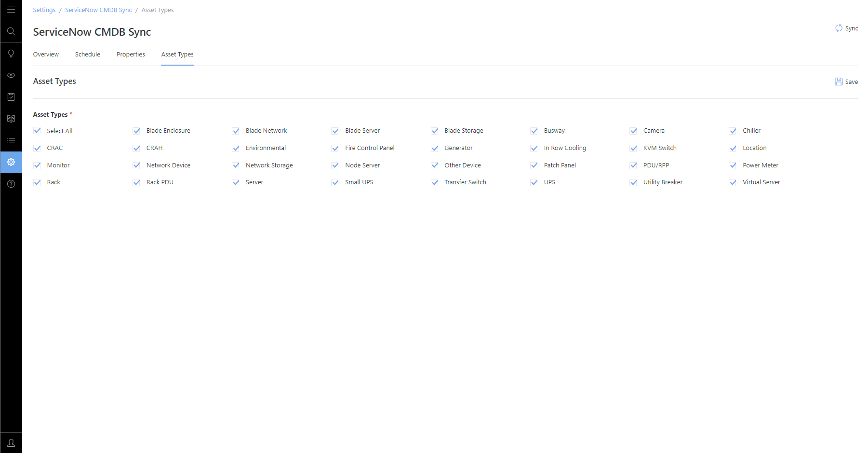Uncheck the Small UPS checkbox
Screen dimensions: 868x453
pos(335,182)
